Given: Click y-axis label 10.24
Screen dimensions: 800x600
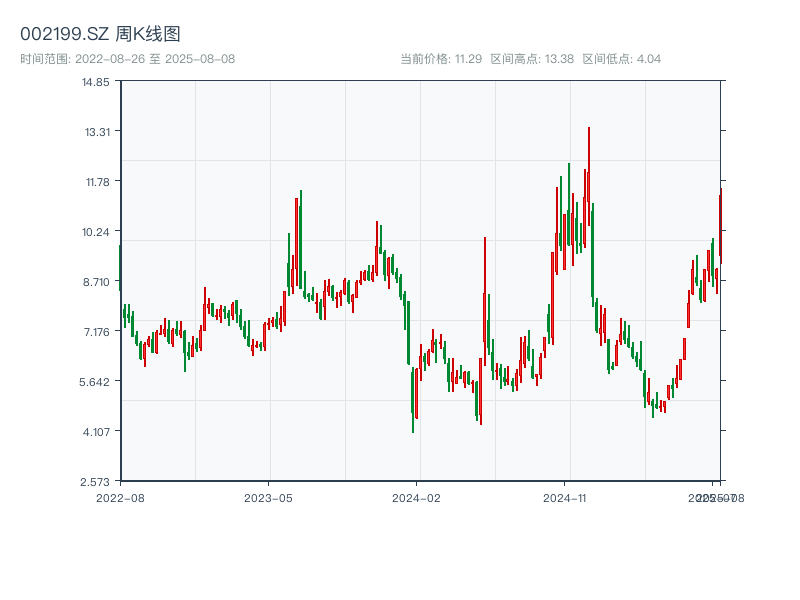Looking at the screenshot, I should click(x=95, y=232).
